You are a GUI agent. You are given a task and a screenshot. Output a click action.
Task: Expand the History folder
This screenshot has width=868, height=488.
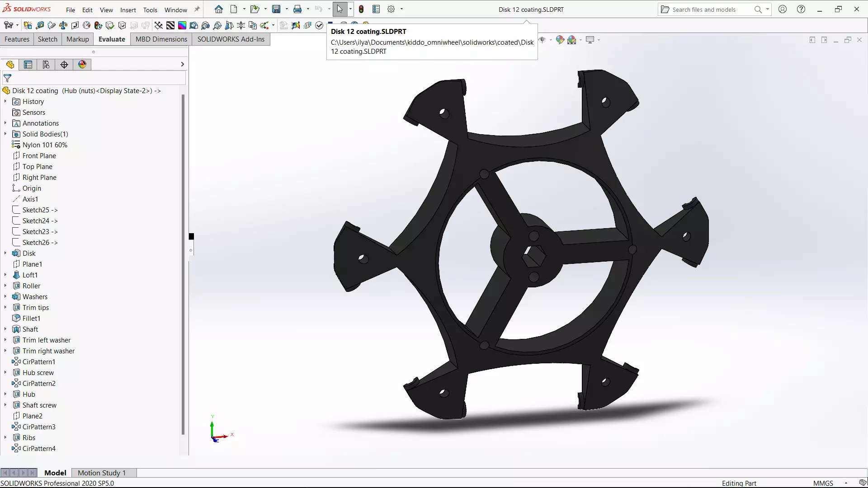pos(5,101)
